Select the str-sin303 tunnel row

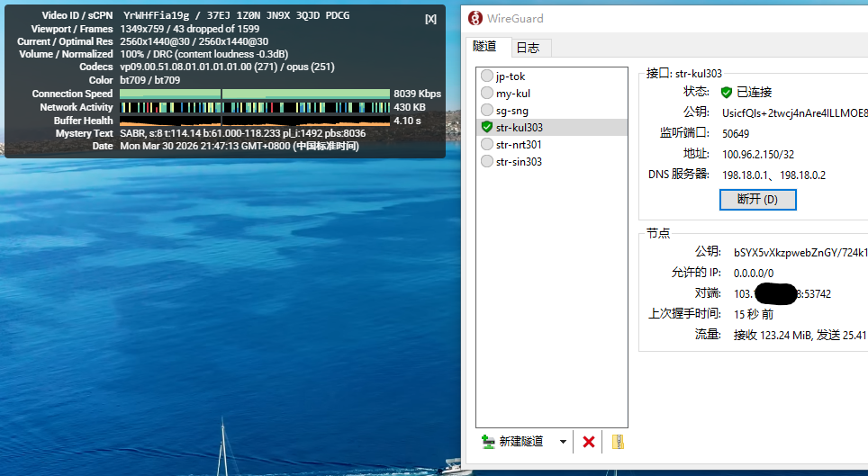(x=552, y=162)
